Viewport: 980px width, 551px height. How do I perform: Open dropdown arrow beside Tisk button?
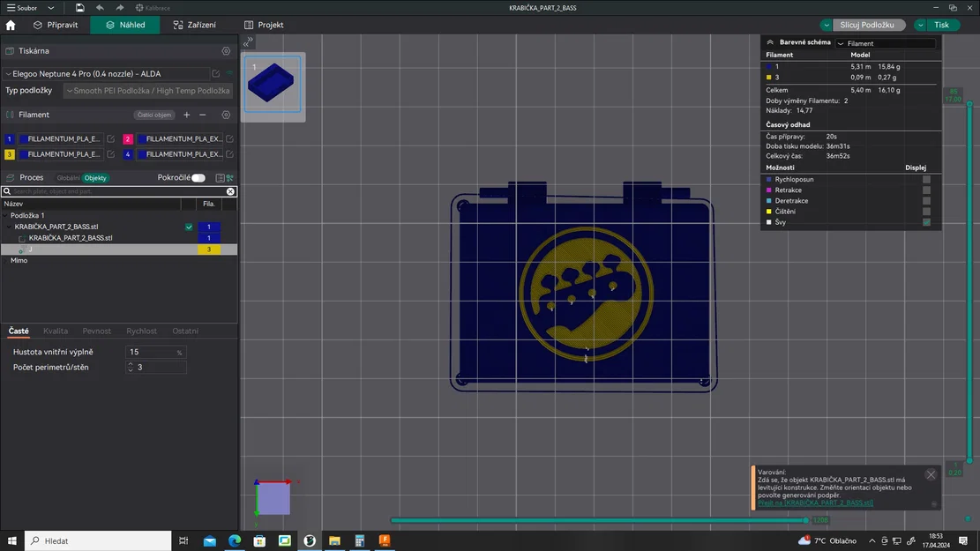click(920, 25)
